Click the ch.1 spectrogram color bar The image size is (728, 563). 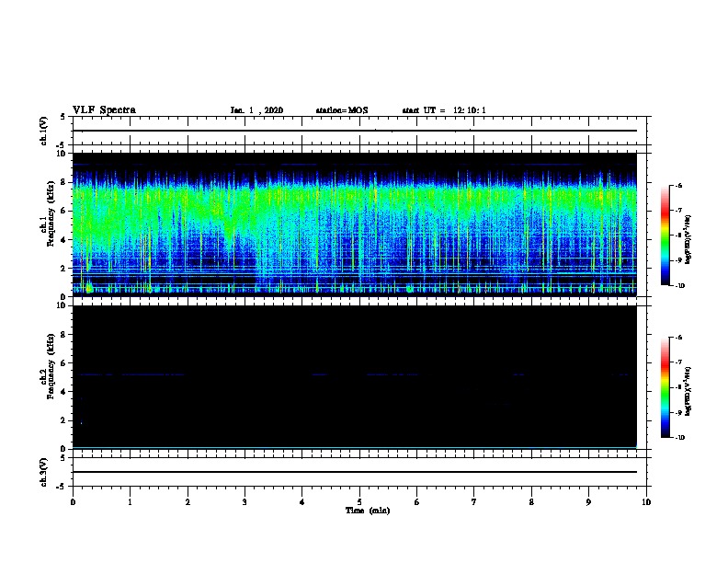[x=665, y=236]
